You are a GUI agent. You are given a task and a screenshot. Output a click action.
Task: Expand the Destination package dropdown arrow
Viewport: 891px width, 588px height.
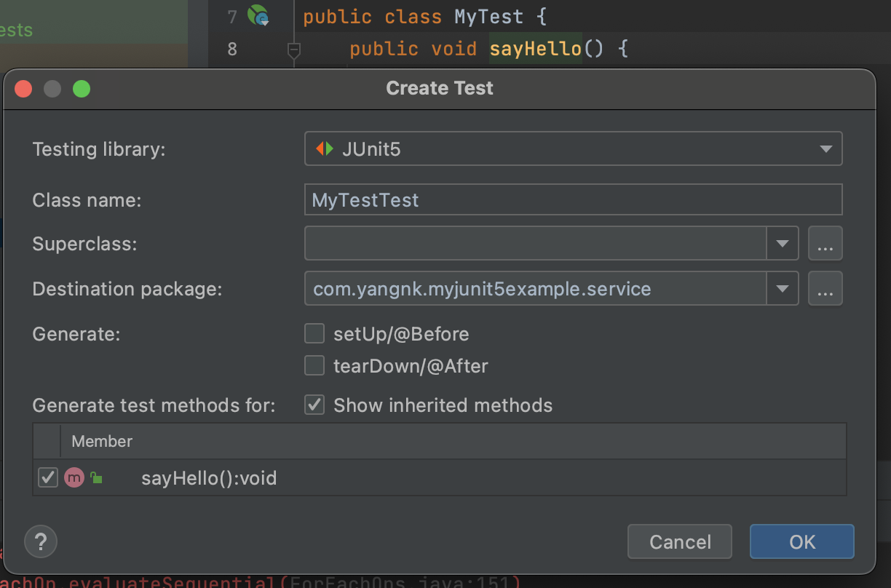tap(783, 288)
